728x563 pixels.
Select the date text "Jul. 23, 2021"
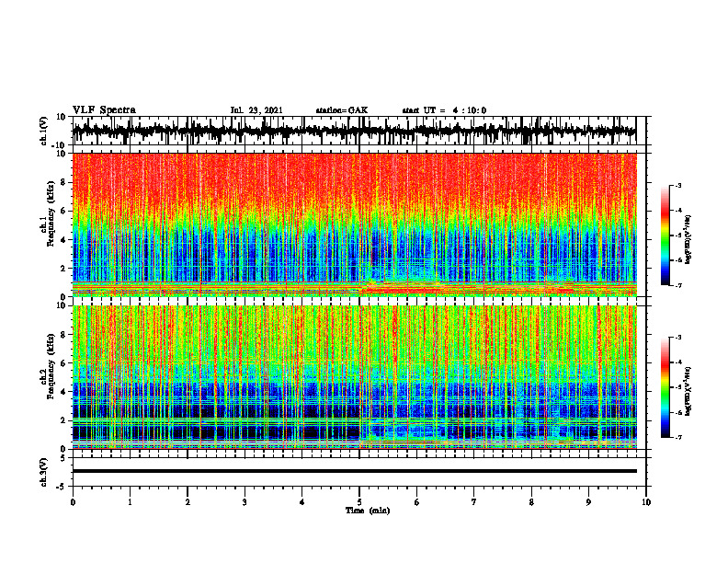[x=256, y=110]
